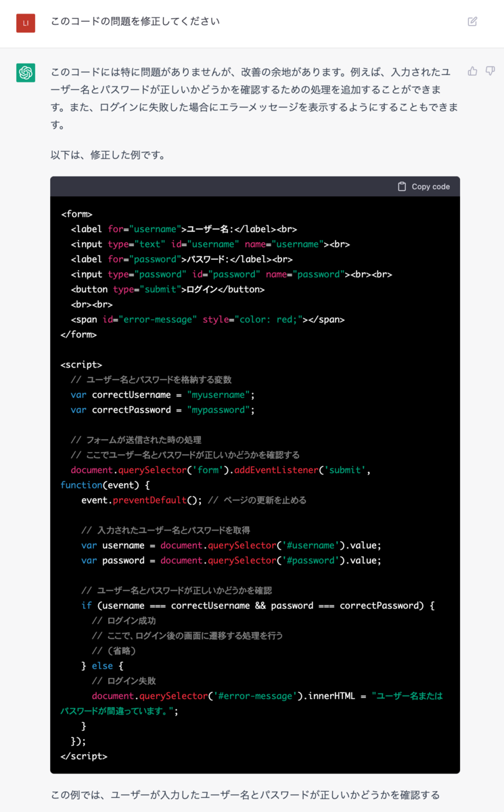Click the input type="text" code line

click(210, 244)
